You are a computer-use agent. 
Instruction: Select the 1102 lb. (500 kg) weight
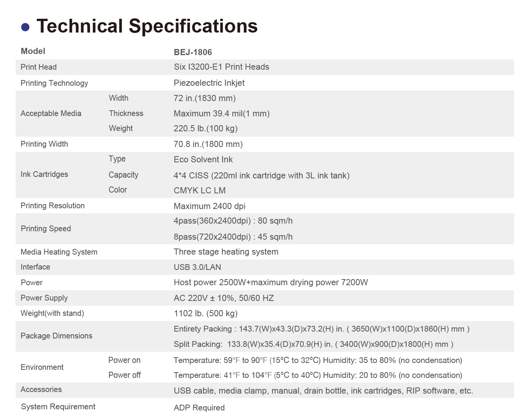(x=205, y=314)
